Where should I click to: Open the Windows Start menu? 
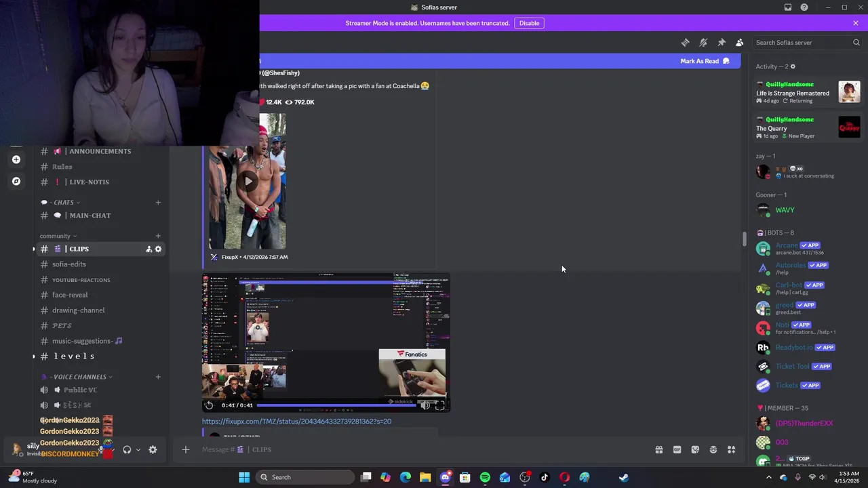pyautogui.click(x=244, y=477)
